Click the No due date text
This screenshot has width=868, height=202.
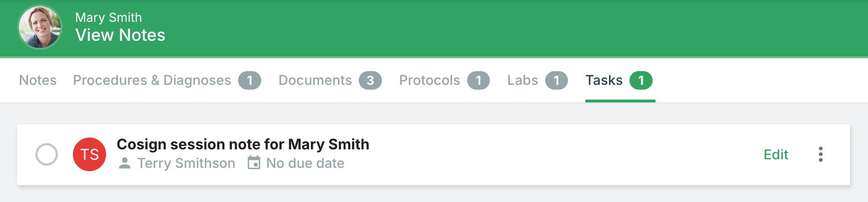305,163
